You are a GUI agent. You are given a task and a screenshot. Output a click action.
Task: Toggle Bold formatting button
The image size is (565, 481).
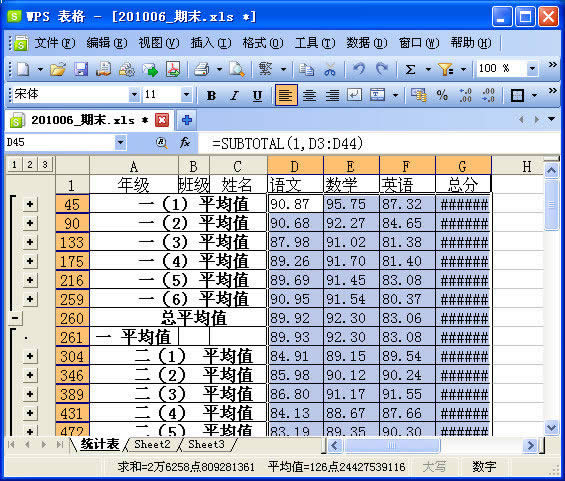[211, 95]
